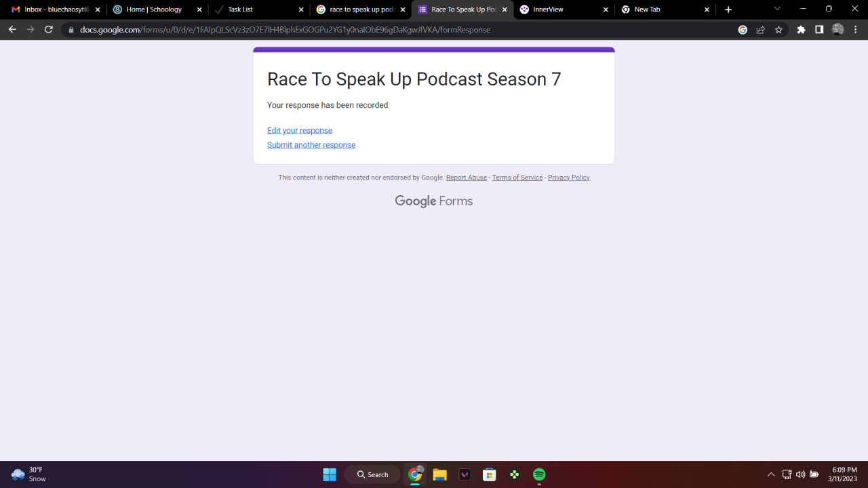Click the Edit your response link
This screenshot has width=868, height=488.
[x=300, y=131]
